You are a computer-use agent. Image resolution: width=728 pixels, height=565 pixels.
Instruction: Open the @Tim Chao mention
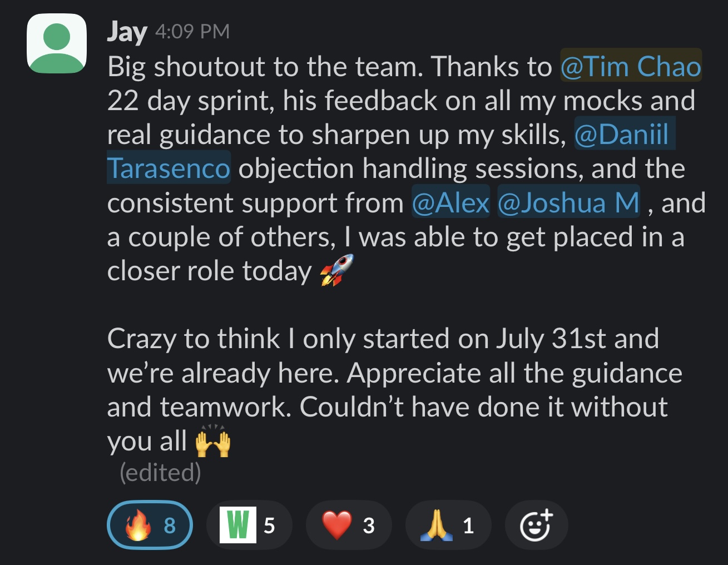point(631,66)
